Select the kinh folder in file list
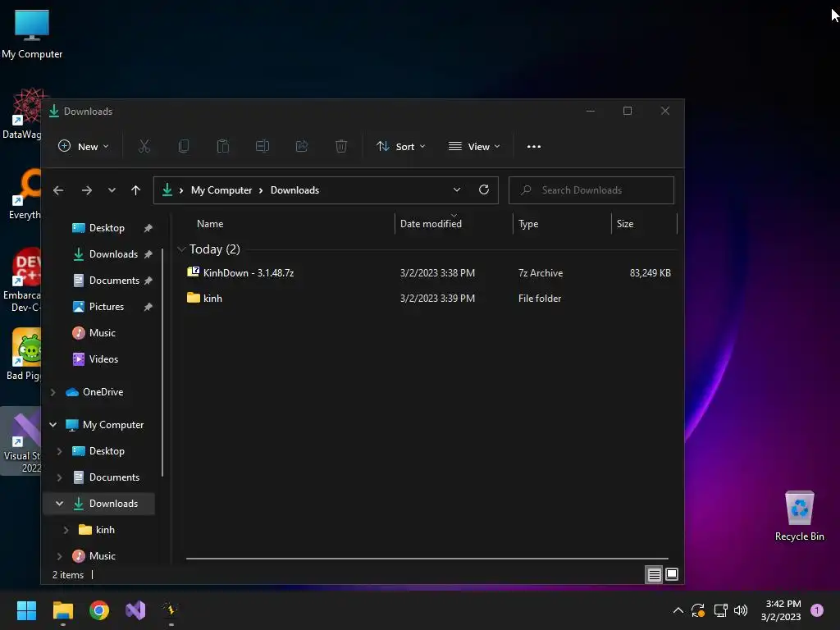840x630 pixels. (428, 299)
